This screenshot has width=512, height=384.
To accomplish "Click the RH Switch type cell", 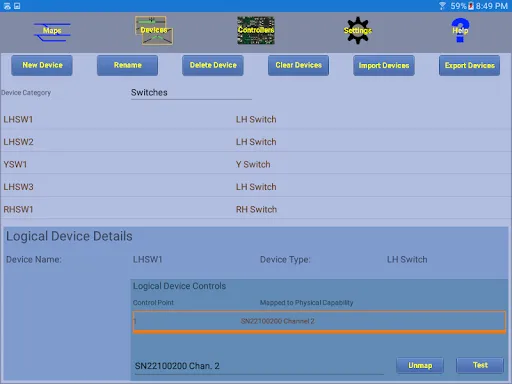I will click(x=256, y=209).
